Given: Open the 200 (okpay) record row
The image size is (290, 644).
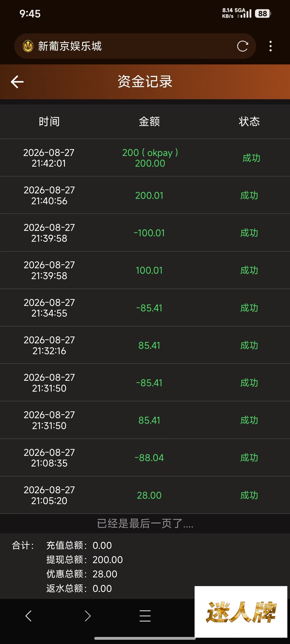Looking at the screenshot, I should click(145, 158).
